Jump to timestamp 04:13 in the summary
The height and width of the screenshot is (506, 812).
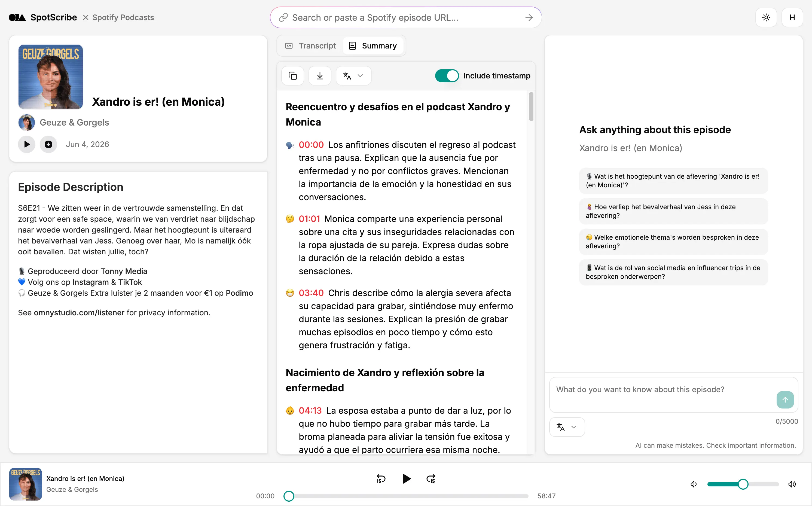pos(310,411)
